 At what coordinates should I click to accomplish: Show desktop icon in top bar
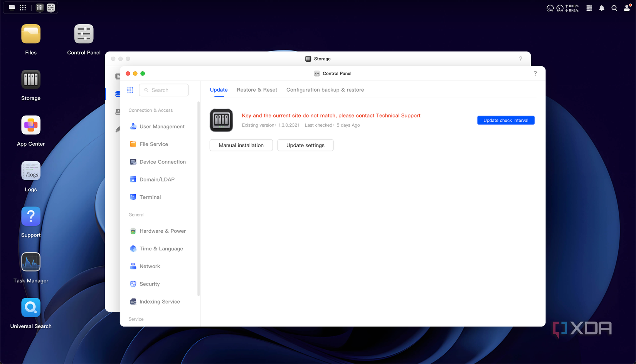[x=12, y=8]
